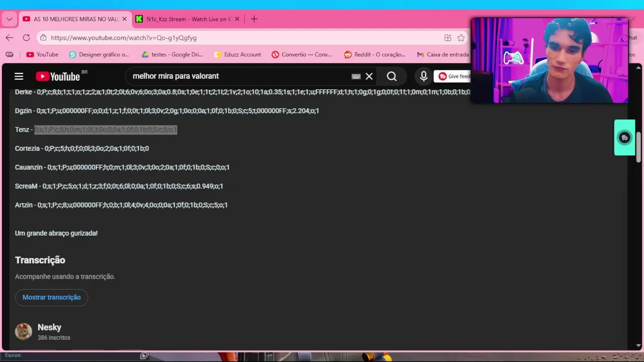The image size is (644, 362).
Task: Switch to the N1c_Kzz Stream tab
Action: pos(183,19)
